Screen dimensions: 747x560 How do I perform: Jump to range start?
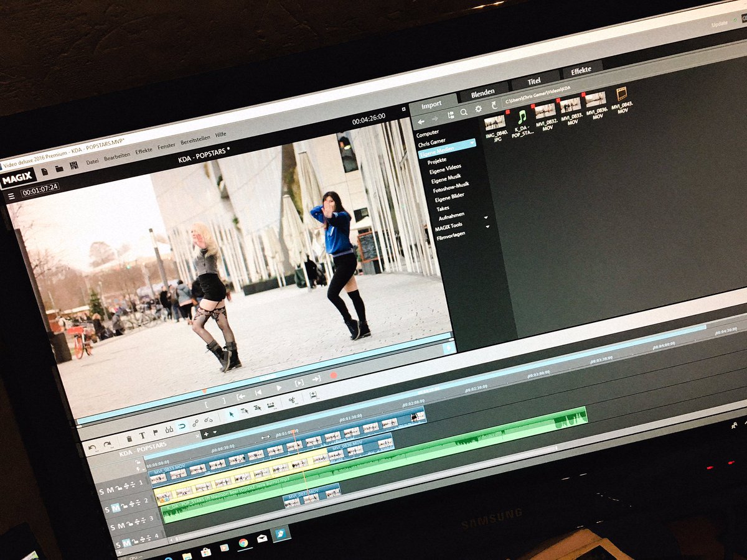point(241,396)
